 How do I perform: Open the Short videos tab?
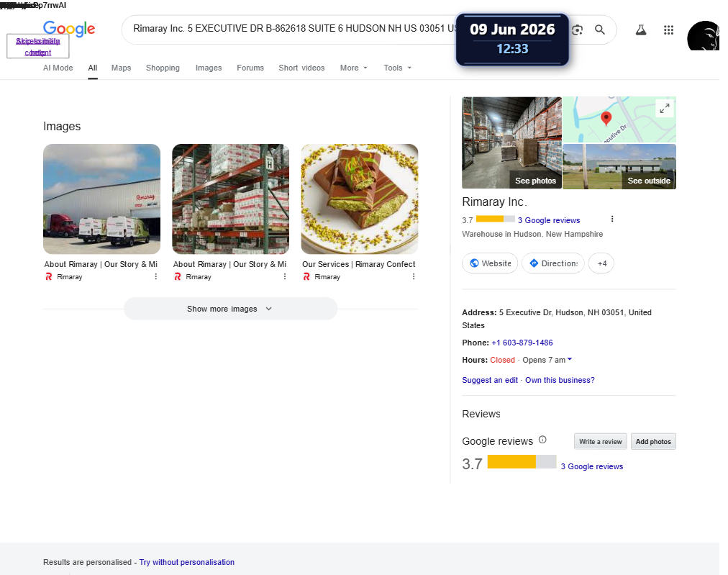(301, 68)
